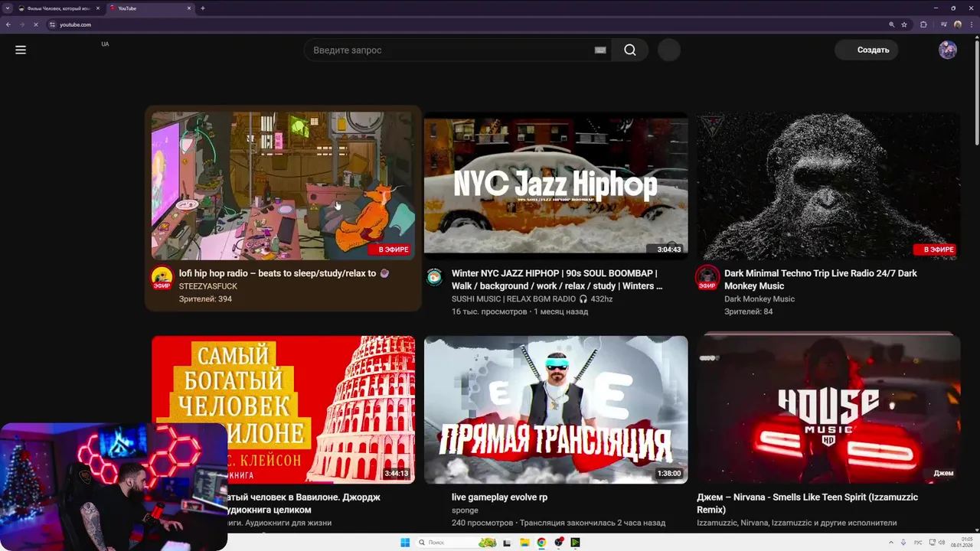Open the YouTube hamburger guide menu
The height and width of the screenshot is (551, 980).
click(x=21, y=50)
